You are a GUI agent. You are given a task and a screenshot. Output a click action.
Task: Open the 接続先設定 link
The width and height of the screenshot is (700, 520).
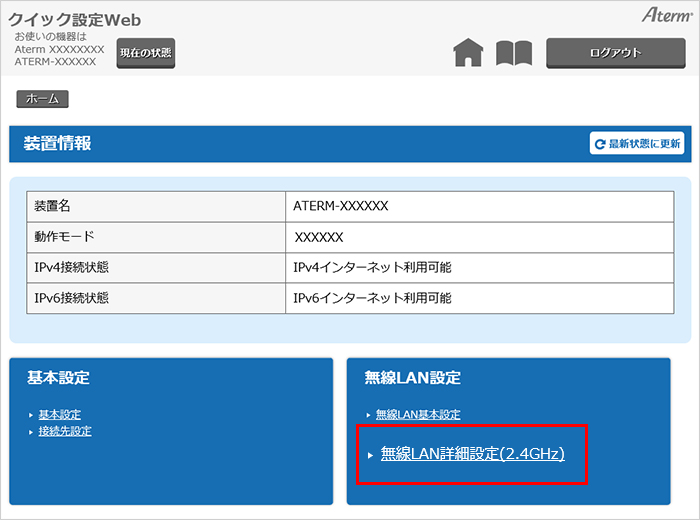tap(65, 431)
